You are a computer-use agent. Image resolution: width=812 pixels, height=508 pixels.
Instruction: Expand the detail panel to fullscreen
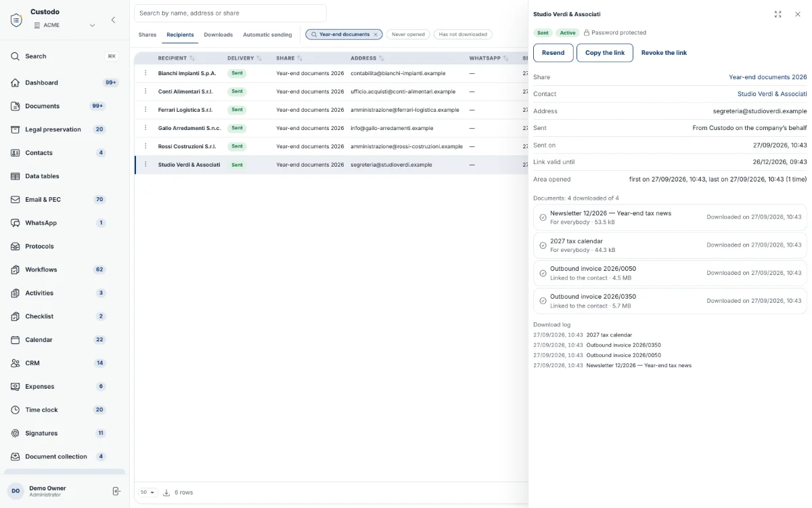tap(778, 14)
